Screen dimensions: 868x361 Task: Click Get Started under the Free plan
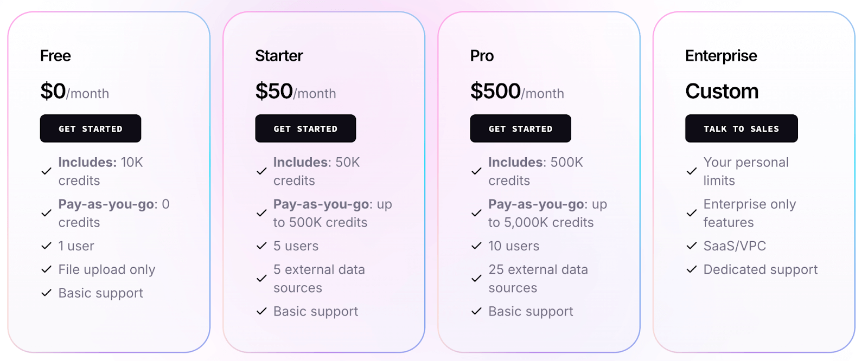(x=90, y=128)
